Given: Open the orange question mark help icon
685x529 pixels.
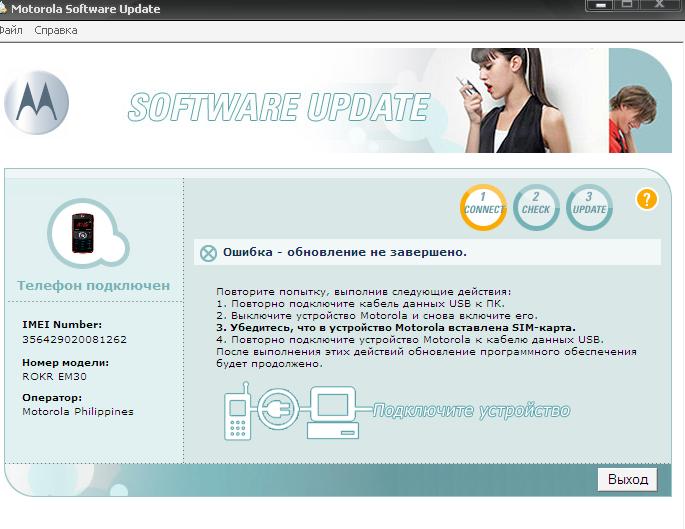Looking at the screenshot, I should (647, 199).
